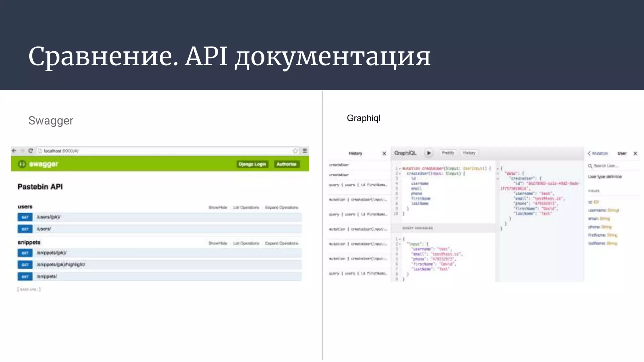Image resolution: width=644 pixels, height=362 pixels.
Task: Expand the /users/{pk}/ endpoint
Action: tap(160, 217)
